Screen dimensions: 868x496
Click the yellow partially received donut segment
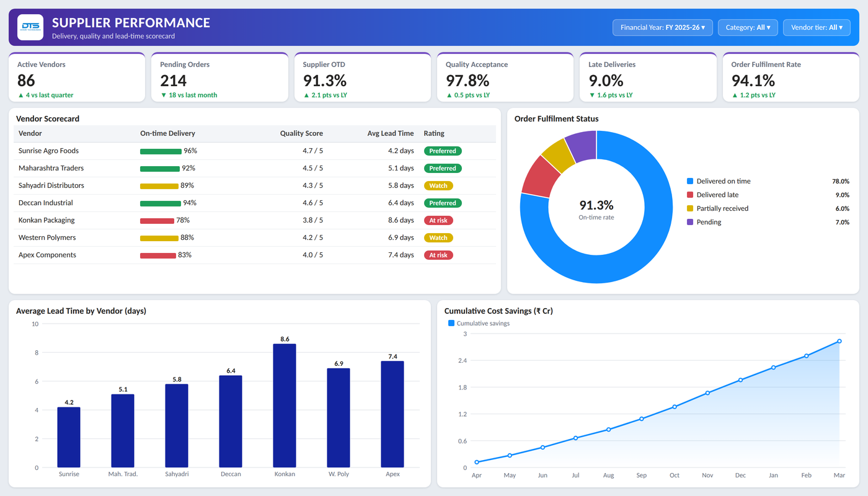(x=557, y=155)
